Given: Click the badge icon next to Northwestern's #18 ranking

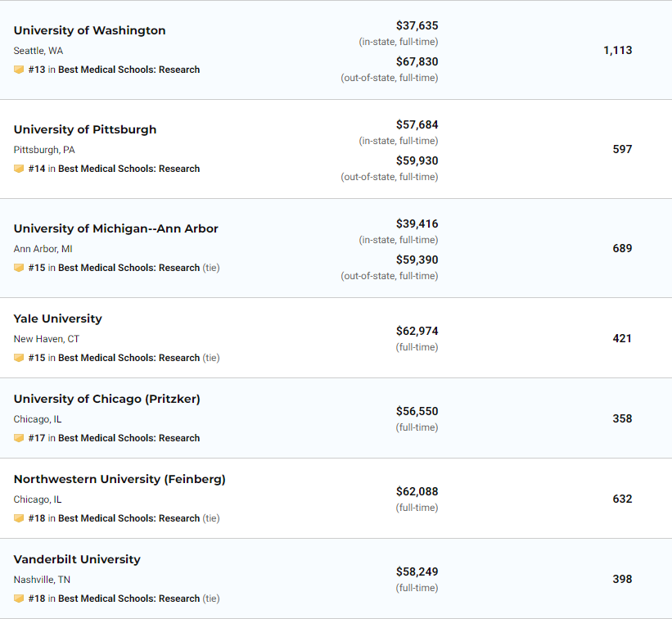Looking at the screenshot, I should [x=19, y=517].
